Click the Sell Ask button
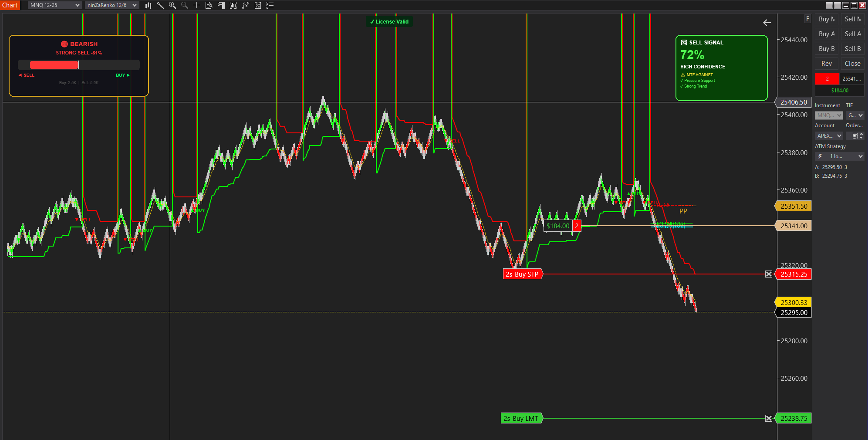The image size is (868, 440). [852, 34]
